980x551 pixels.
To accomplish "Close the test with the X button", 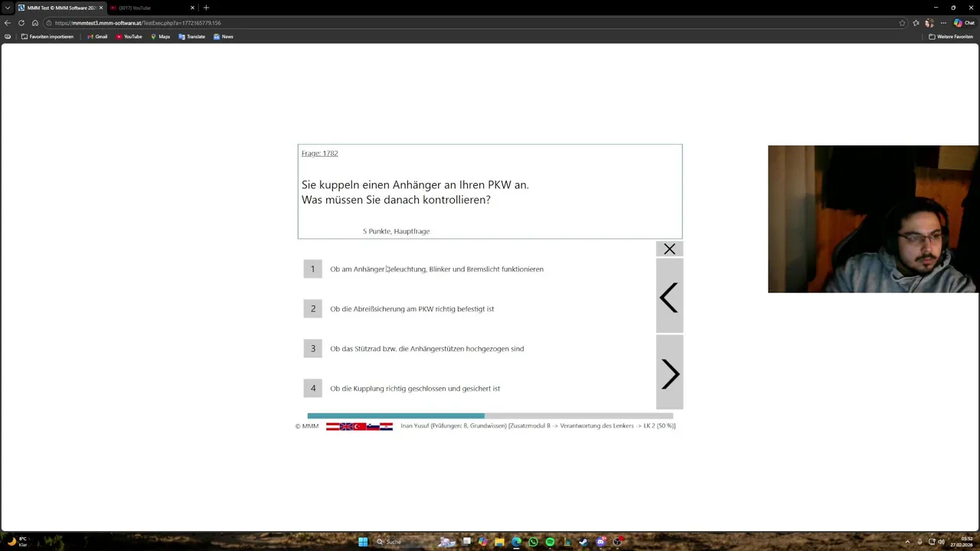I will coord(670,249).
